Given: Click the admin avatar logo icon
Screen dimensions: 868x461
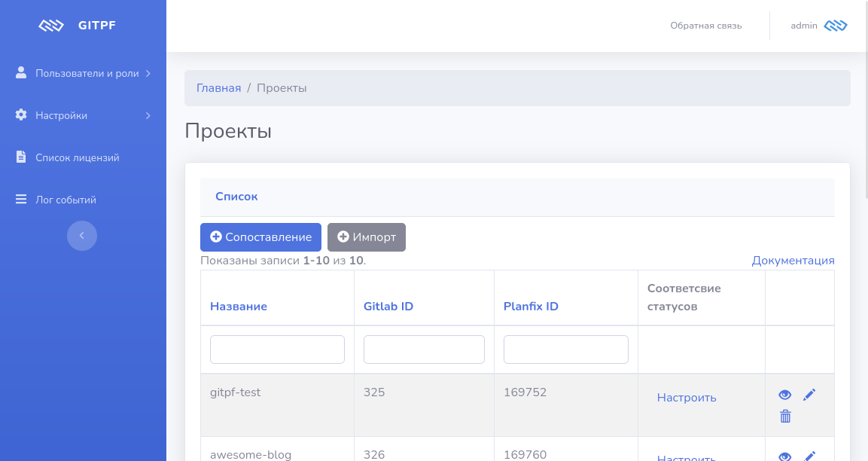Looking at the screenshot, I should point(836,26).
